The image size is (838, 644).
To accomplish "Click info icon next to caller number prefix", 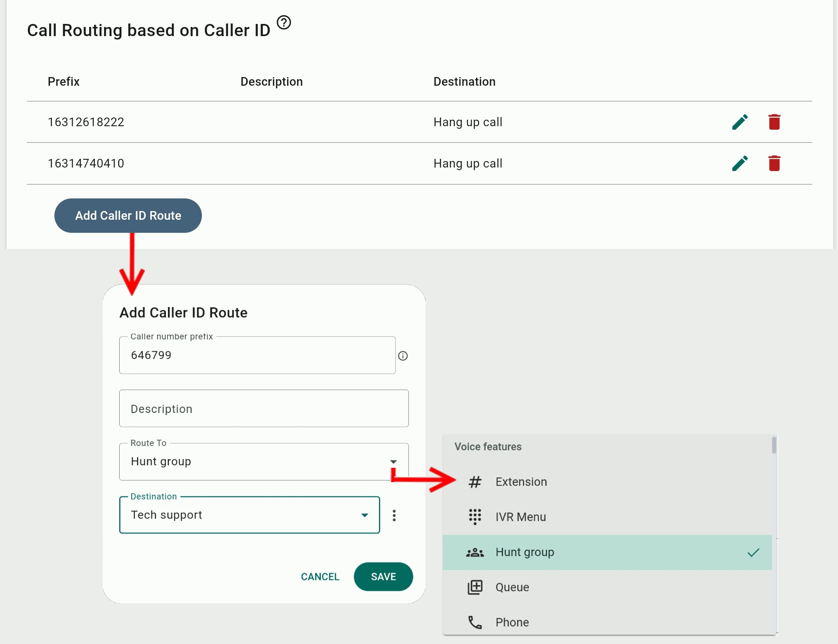I will 403,356.
